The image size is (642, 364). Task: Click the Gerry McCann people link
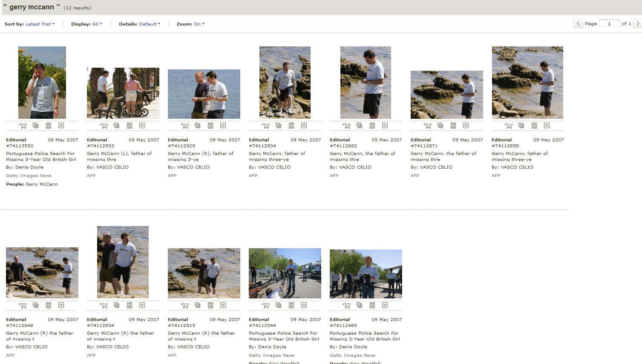42,184
